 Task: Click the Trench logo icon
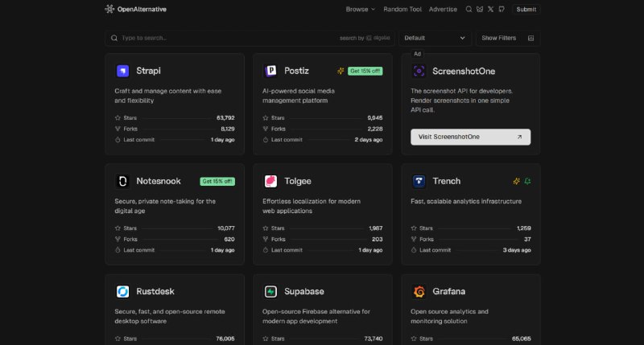(x=419, y=181)
